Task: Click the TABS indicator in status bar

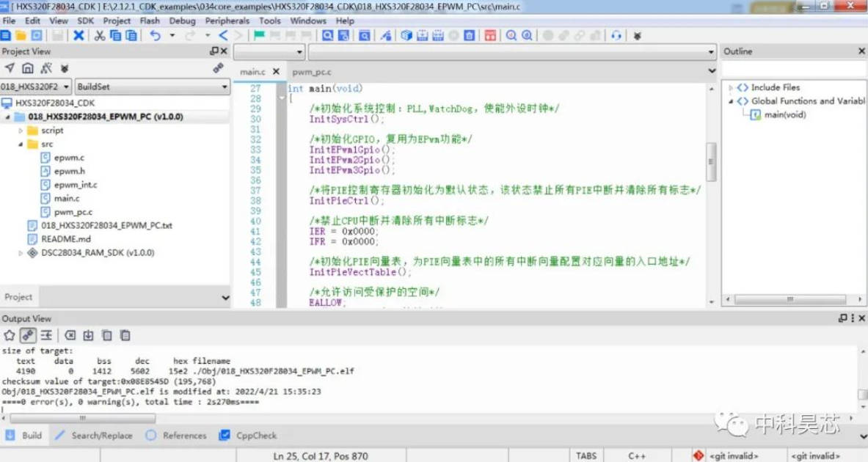Action: [586, 456]
